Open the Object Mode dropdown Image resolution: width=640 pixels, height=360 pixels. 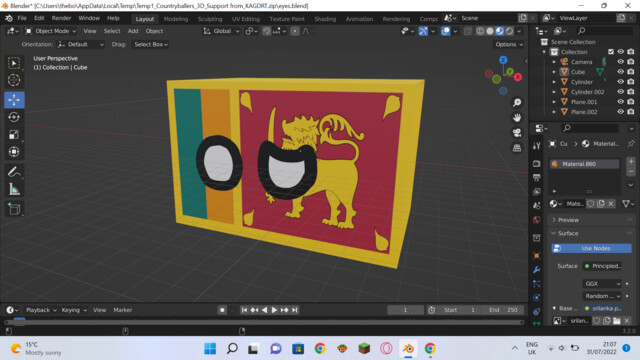51,31
